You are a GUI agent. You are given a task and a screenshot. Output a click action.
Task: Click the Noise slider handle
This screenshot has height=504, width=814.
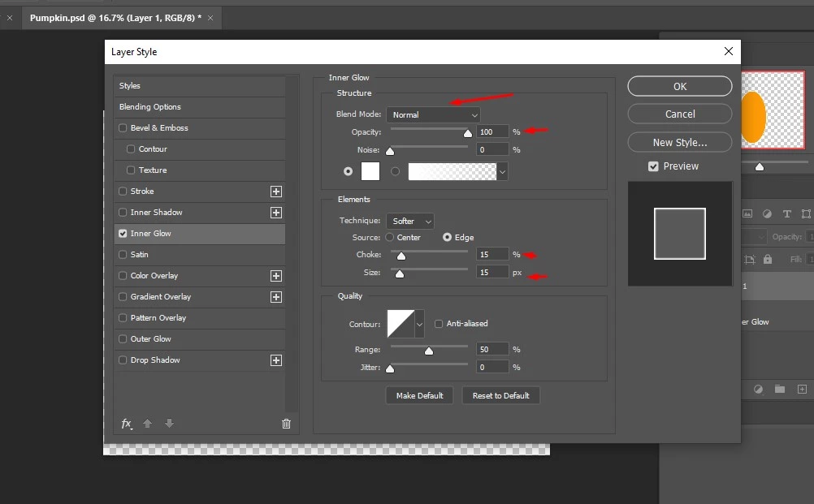coord(390,152)
